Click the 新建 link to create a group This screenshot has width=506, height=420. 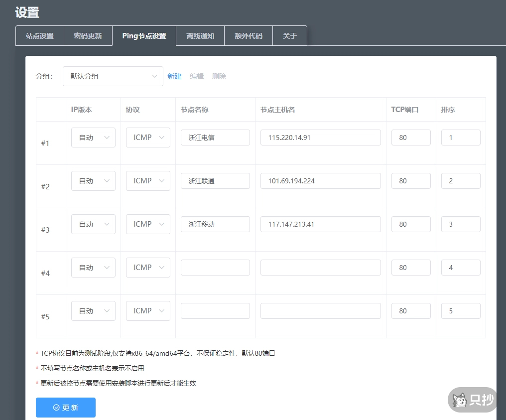(x=175, y=76)
